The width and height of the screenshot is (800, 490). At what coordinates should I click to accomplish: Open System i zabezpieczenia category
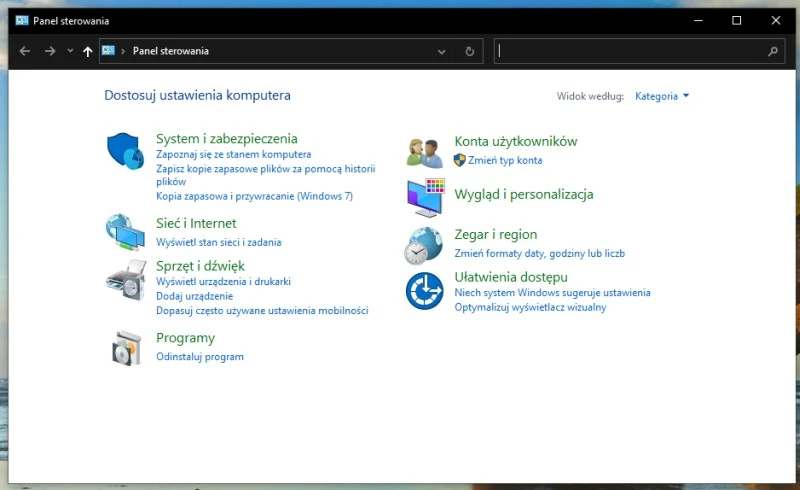point(227,138)
